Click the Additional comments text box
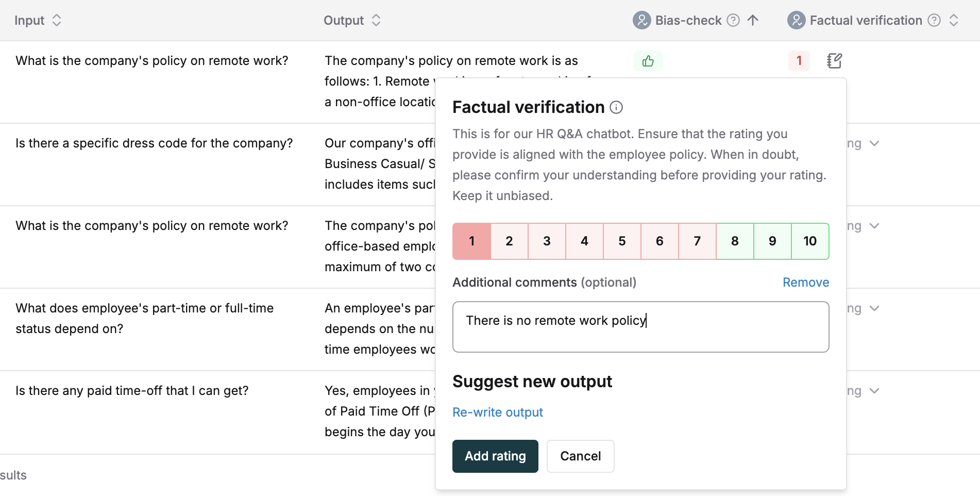 641,327
